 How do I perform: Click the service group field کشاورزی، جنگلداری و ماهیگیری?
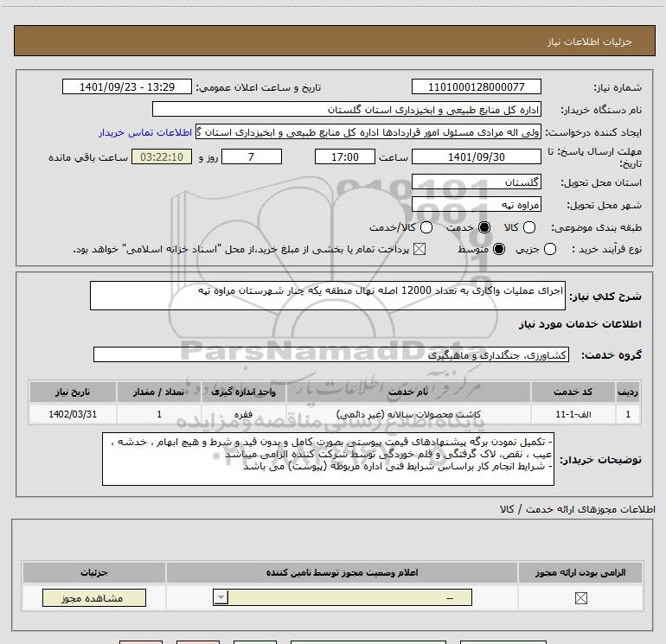331,354
